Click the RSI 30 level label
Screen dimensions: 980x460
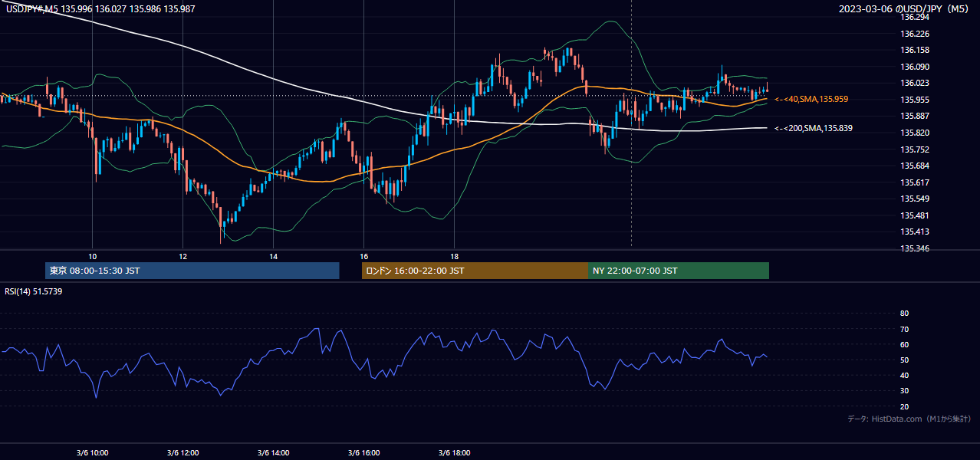tap(904, 390)
